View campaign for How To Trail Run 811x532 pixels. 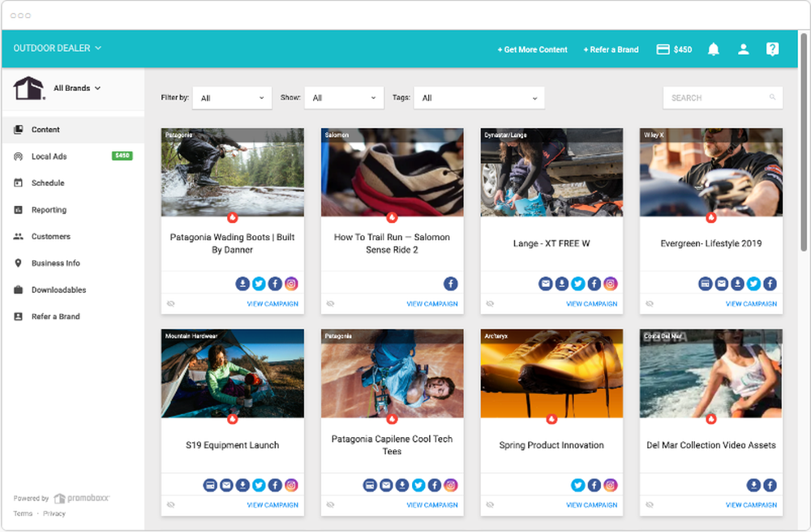pyautogui.click(x=432, y=304)
